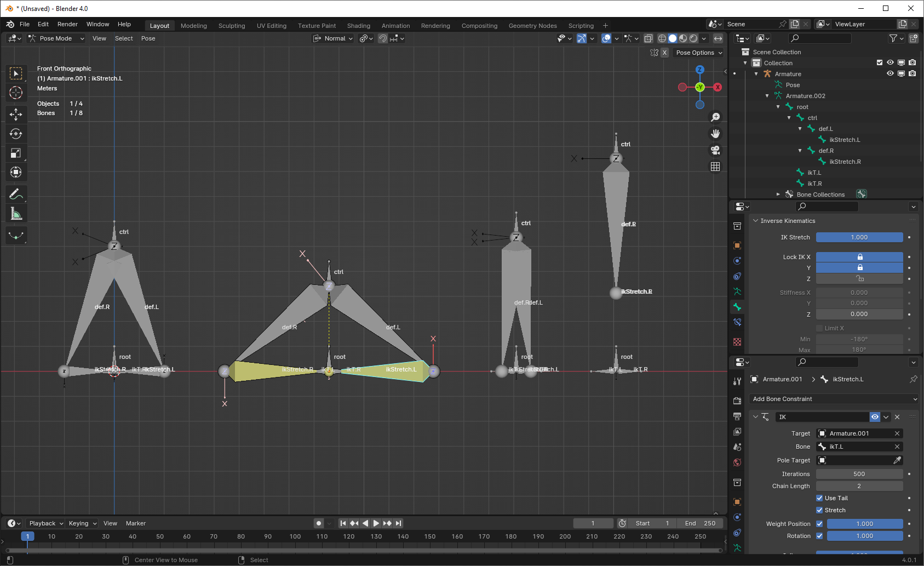This screenshot has height=566, width=924.
Task: Toggle Stretch checkbox in IK constraint
Action: pos(819,510)
